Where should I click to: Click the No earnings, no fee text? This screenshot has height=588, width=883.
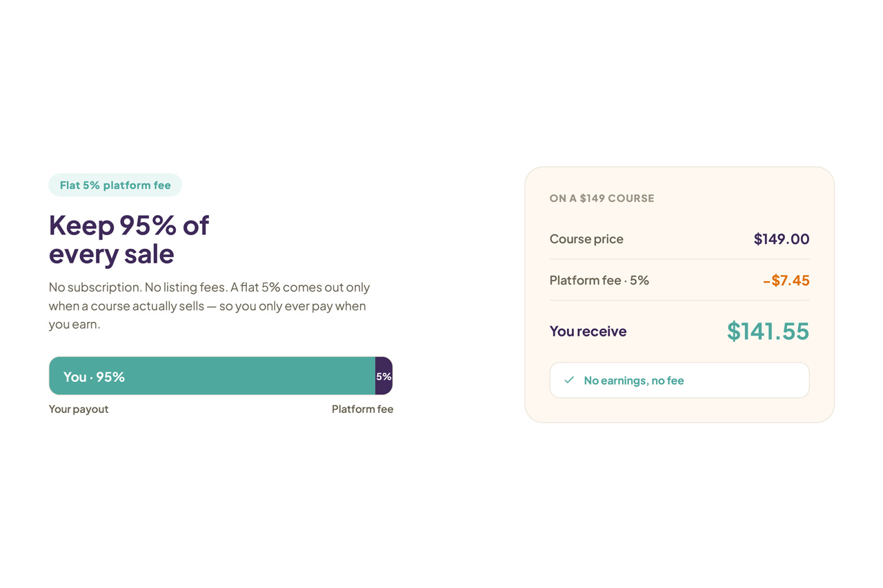634,380
